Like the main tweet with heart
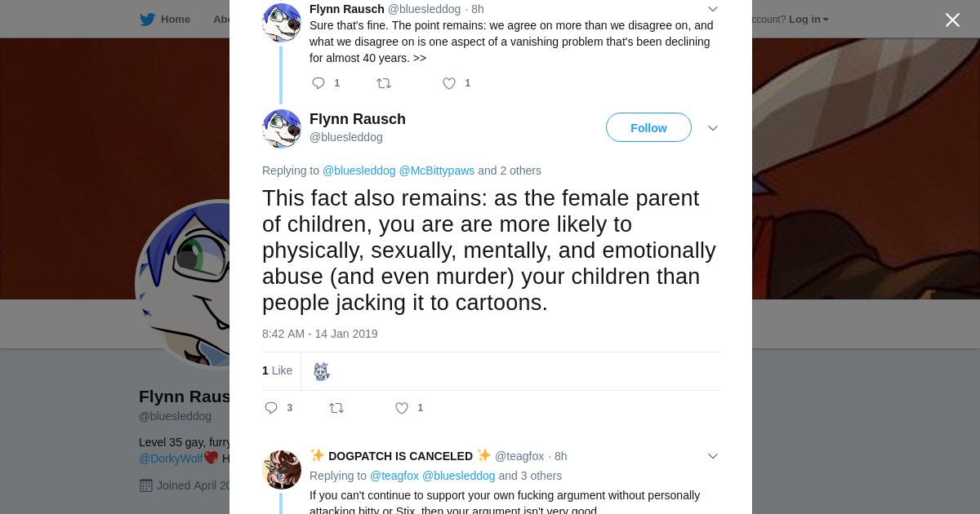Screen dimensions: 980x514 point(402,408)
